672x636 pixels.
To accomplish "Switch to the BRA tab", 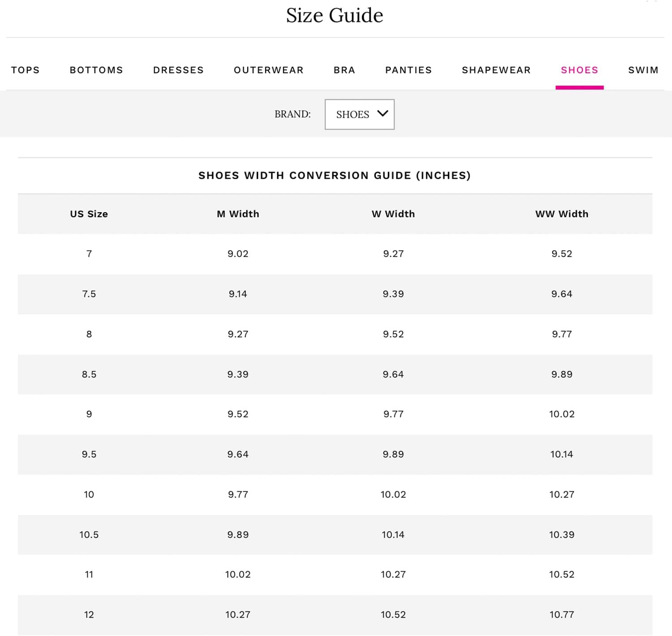I will 344,70.
